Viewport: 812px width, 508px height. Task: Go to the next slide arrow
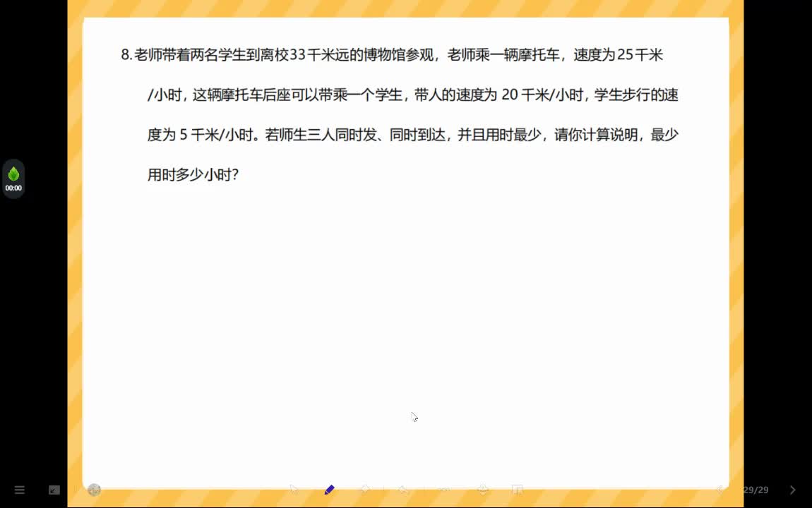click(793, 490)
